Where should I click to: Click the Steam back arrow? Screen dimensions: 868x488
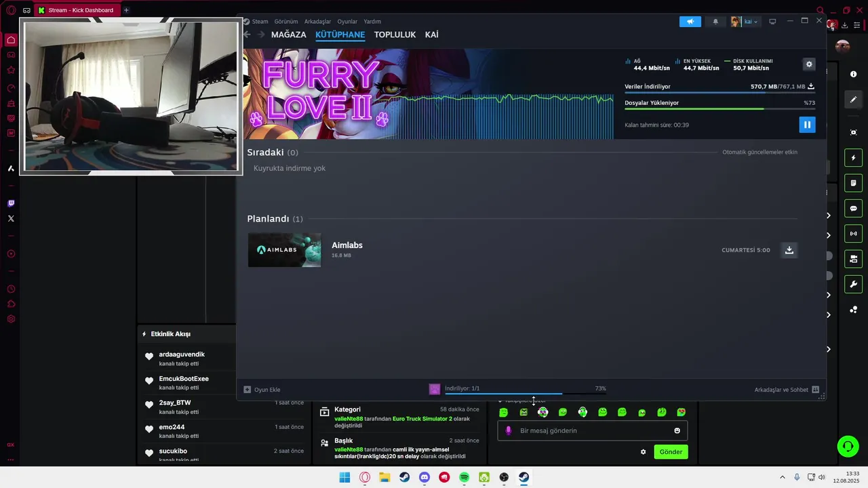247,35
